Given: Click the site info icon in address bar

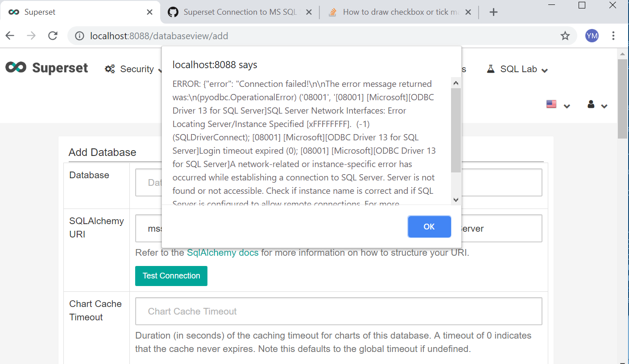Looking at the screenshot, I should [79, 36].
